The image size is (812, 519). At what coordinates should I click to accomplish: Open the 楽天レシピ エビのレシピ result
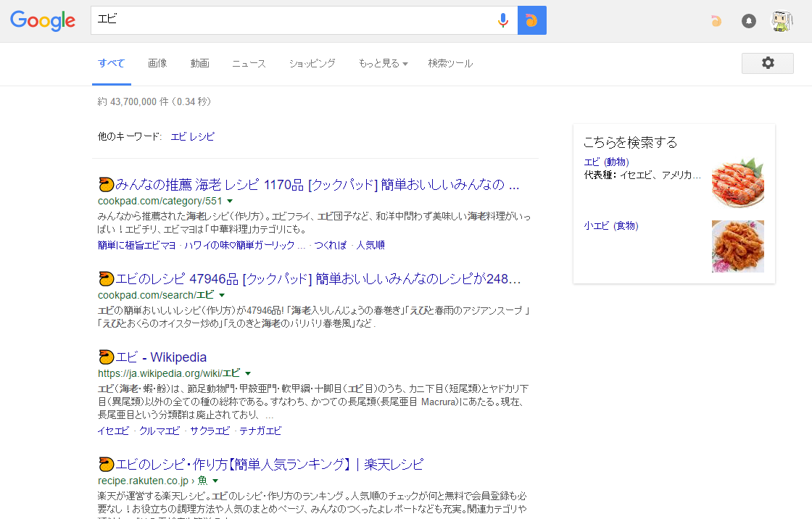(269, 464)
